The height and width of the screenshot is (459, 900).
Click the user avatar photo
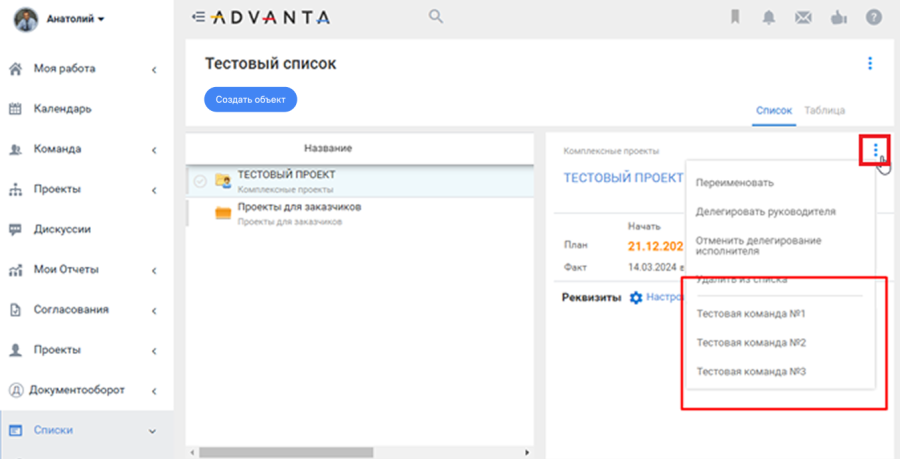pyautogui.click(x=25, y=20)
